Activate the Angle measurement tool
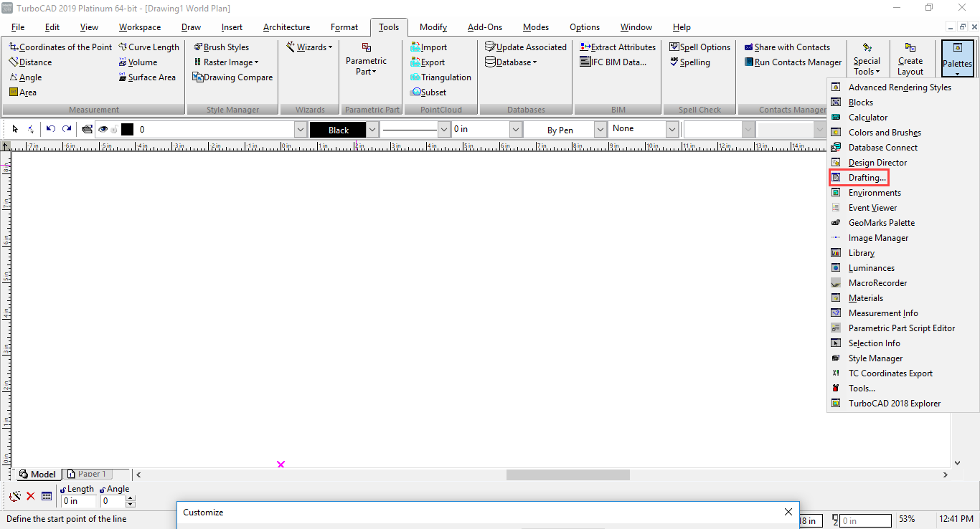Image resolution: width=980 pixels, height=529 pixels. pyautogui.click(x=25, y=77)
